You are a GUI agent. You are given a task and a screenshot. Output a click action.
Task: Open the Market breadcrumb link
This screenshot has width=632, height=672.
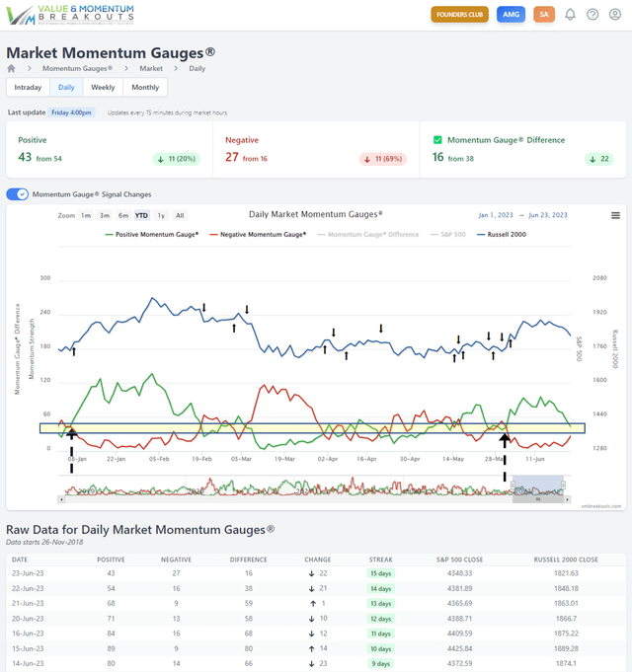(151, 68)
